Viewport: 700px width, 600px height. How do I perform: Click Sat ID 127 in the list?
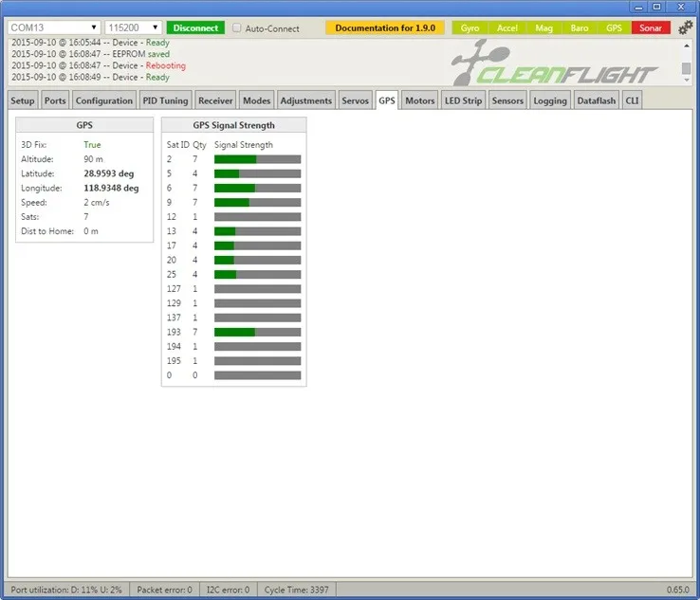(x=174, y=288)
